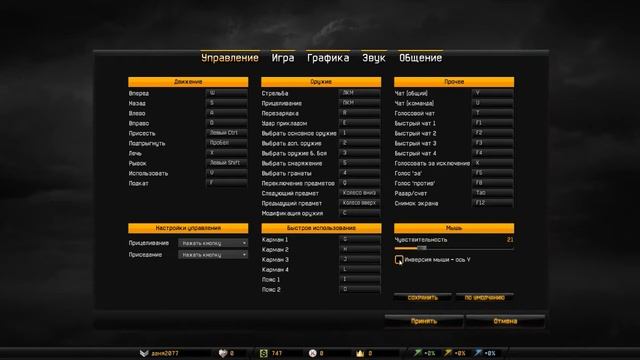This screenshot has width=640, height=360.
Task: Click the Лечь key binding field
Action: click(227, 153)
